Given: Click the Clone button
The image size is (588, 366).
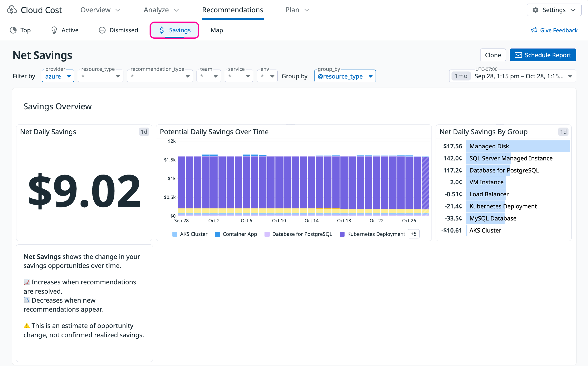Looking at the screenshot, I should click(493, 55).
